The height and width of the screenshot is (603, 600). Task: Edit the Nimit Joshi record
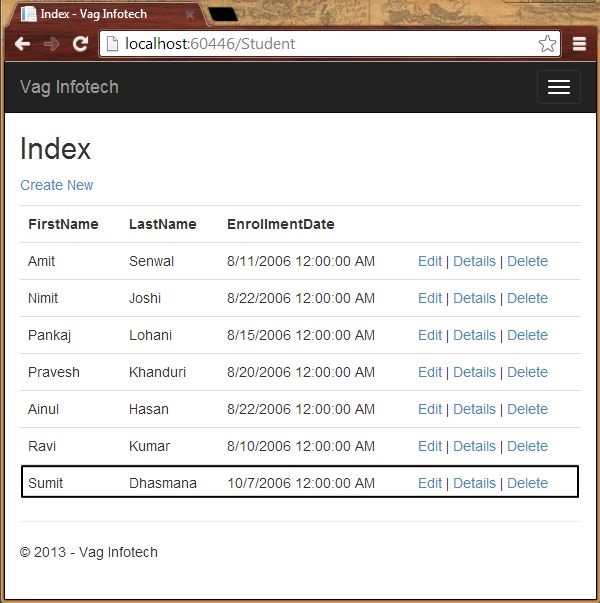click(x=430, y=298)
